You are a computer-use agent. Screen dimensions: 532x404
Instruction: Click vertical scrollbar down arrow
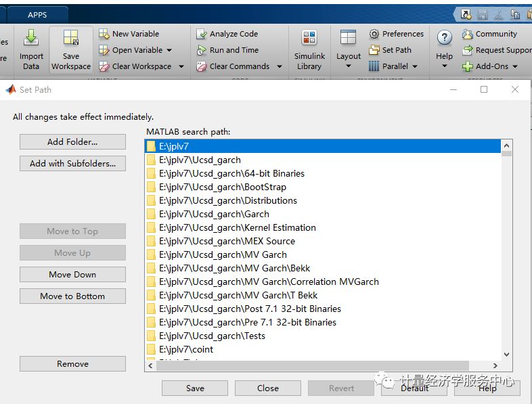point(506,355)
